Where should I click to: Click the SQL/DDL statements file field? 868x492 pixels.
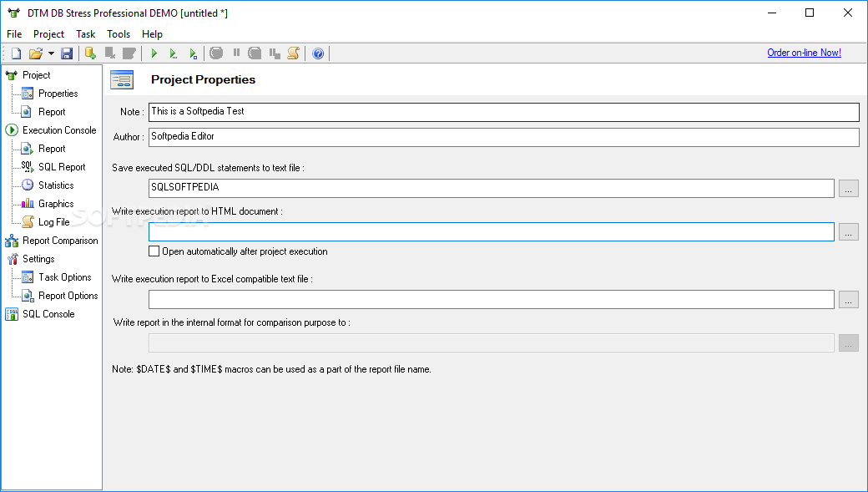pyautogui.click(x=491, y=189)
